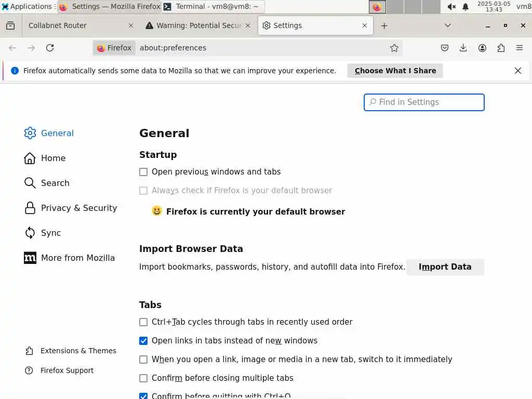
Task: Click the info icon in notification bar
Action: click(x=15, y=71)
